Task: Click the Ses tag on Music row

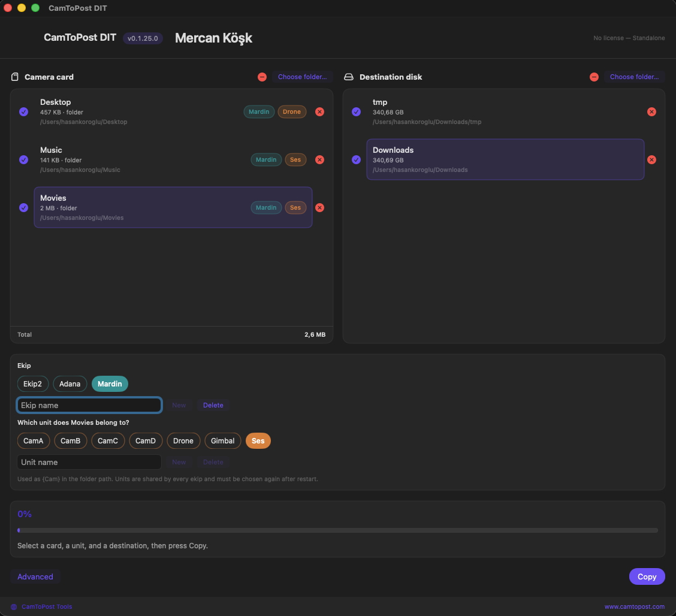Action: [295, 159]
